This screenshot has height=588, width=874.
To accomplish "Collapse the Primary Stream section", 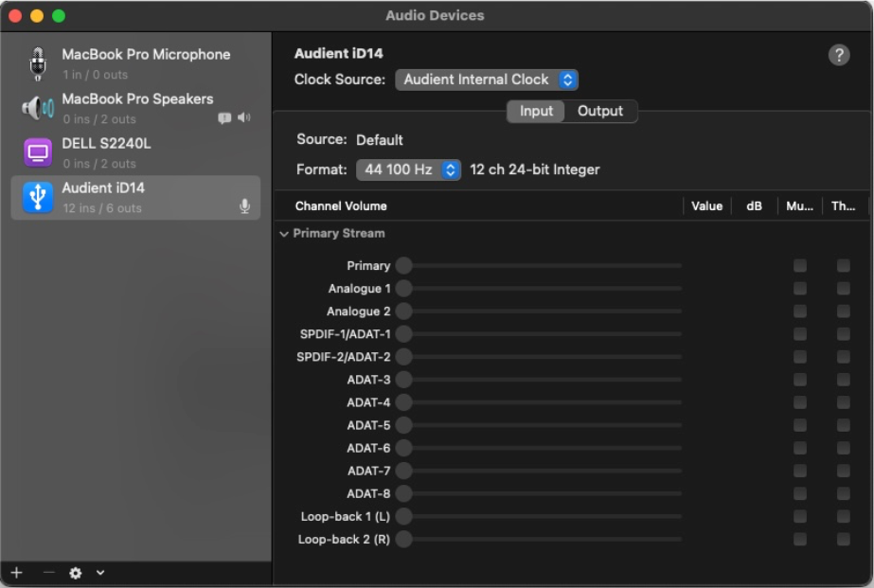I will pyautogui.click(x=284, y=234).
